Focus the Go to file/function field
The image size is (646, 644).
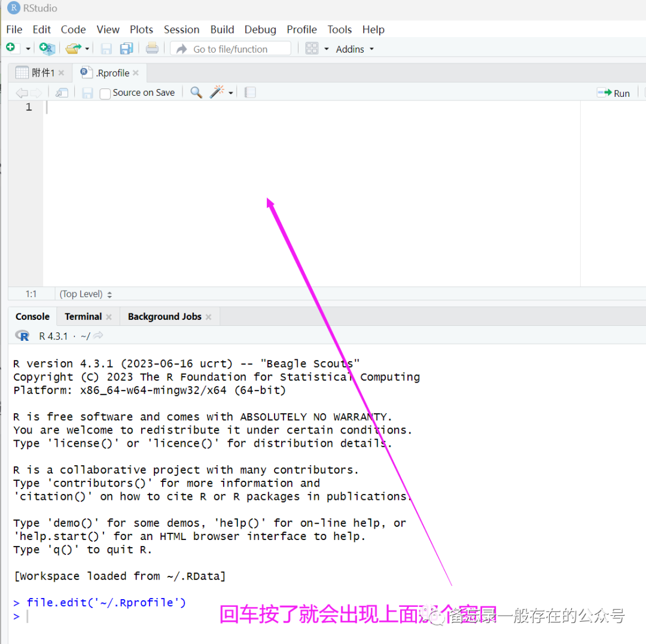tap(231, 49)
